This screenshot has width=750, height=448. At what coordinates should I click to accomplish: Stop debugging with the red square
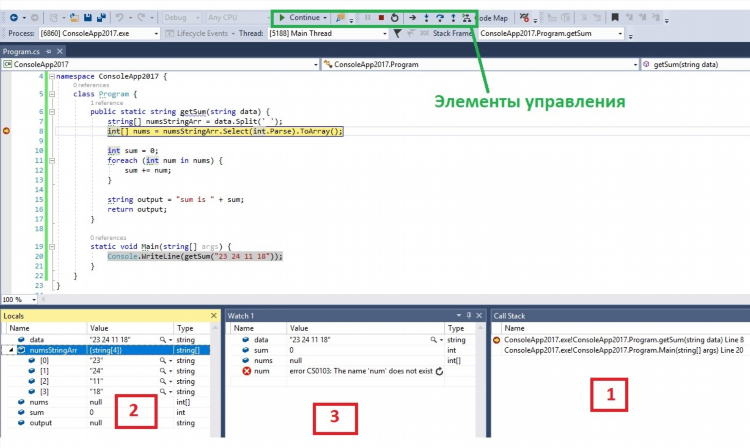pos(381,18)
